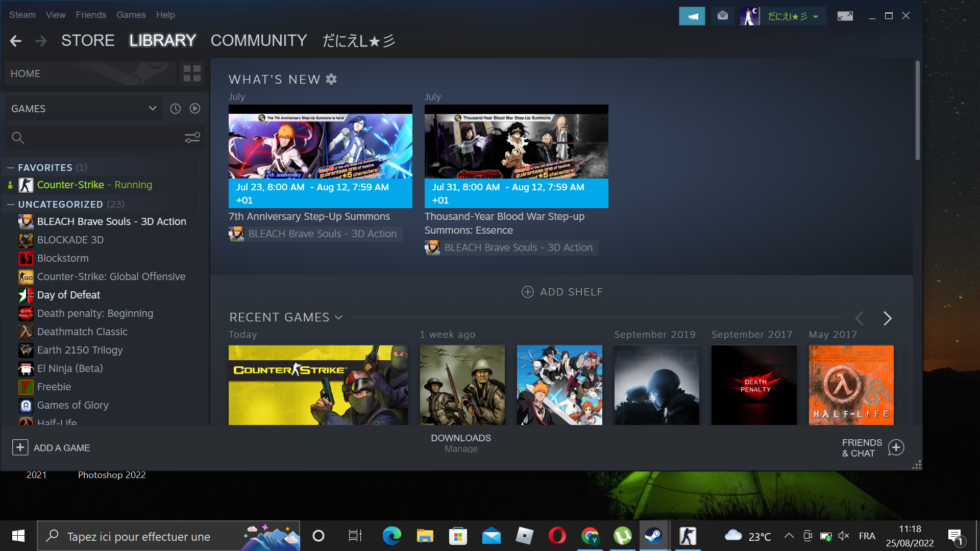This screenshot has width=980, height=551.
Task: Collapse the Favorites category
Action: pyautogui.click(x=11, y=167)
